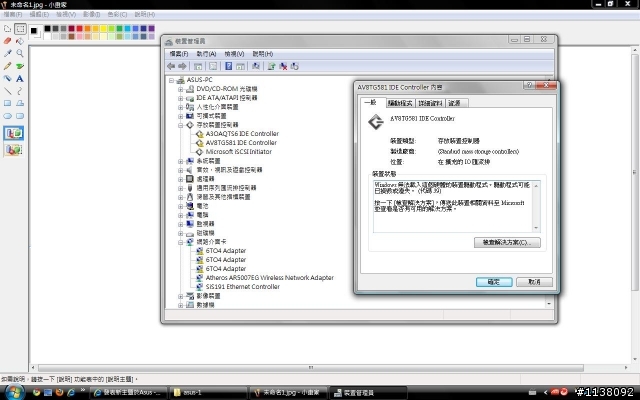640x400 pixels.
Task: Collapse the ASUS-PC root node
Action: coord(171,80)
